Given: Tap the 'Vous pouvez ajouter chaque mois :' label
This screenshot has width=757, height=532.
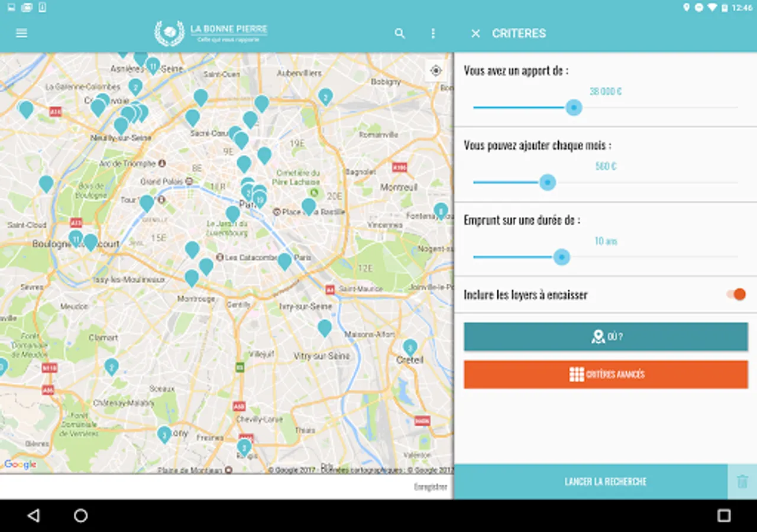Looking at the screenshot, I should pyautogui.click(x=537, y=145).
